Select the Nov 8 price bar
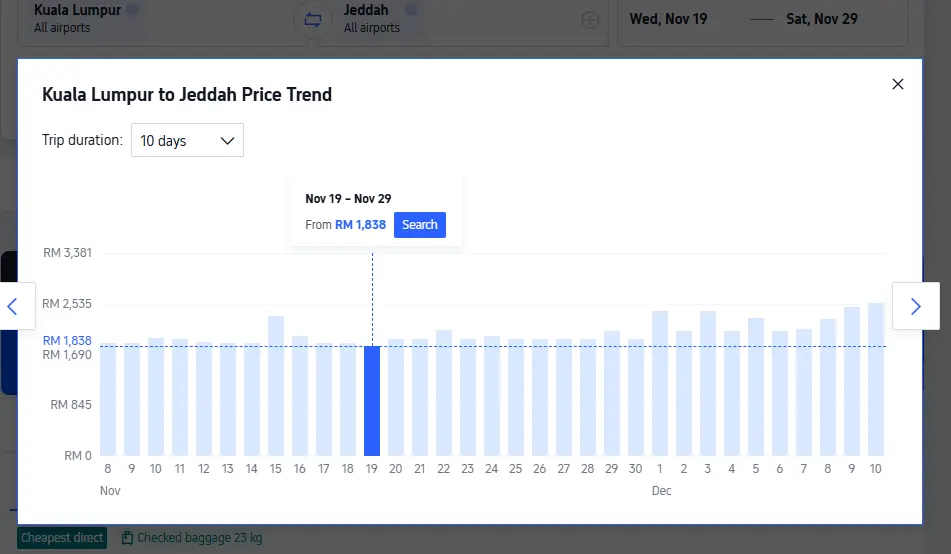Viewport: 951px width, 554px height. (x=108, y=400)
